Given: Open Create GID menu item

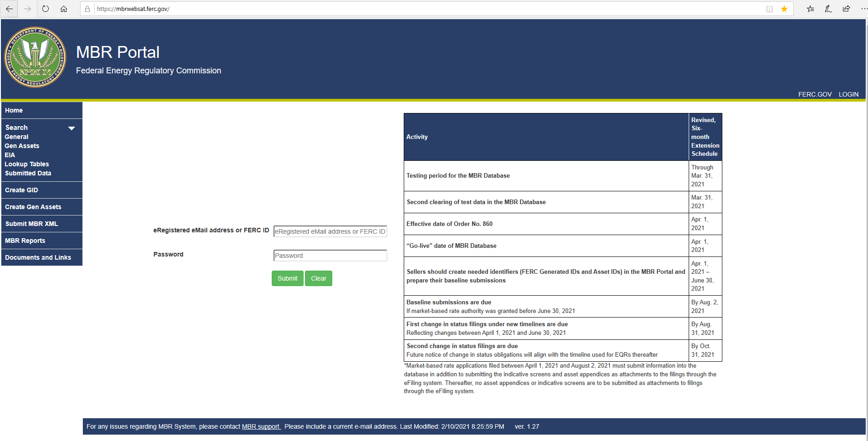Looking at the screenshot, I should [42, 190].
